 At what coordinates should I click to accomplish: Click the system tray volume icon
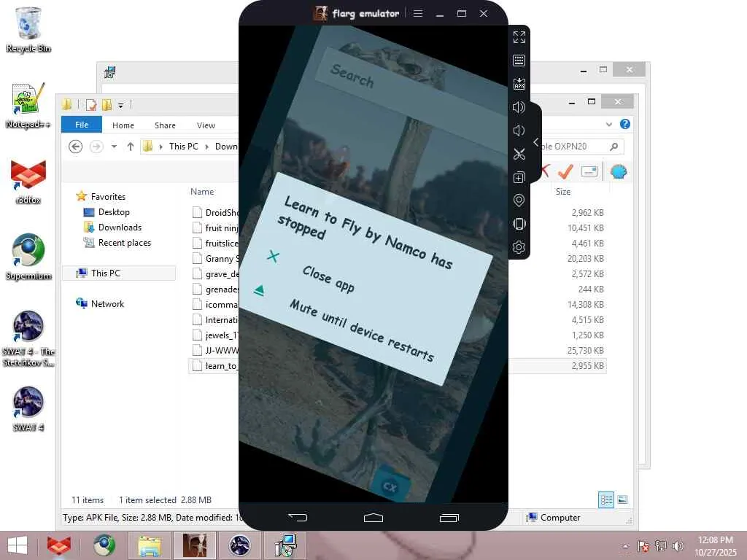click(678, 545)
